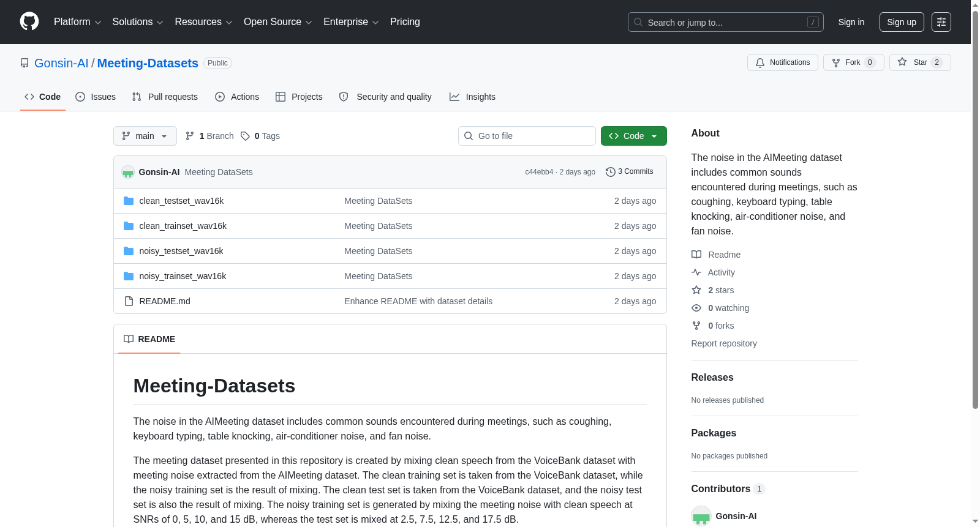Click the fork count badge 0
980x527 pixels.
870,62
